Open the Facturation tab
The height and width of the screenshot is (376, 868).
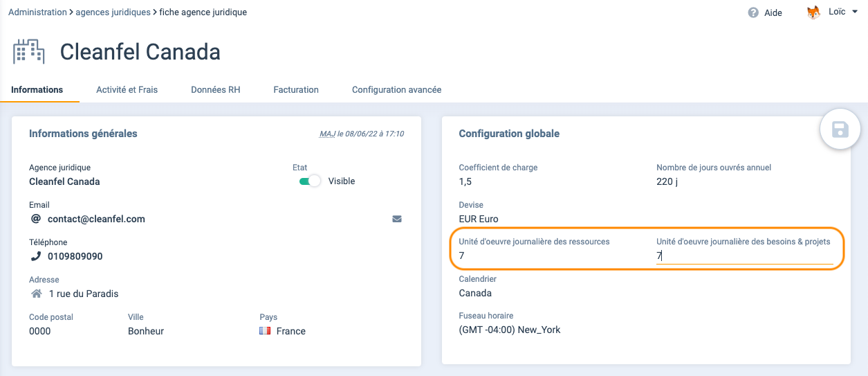click(296, 89)
